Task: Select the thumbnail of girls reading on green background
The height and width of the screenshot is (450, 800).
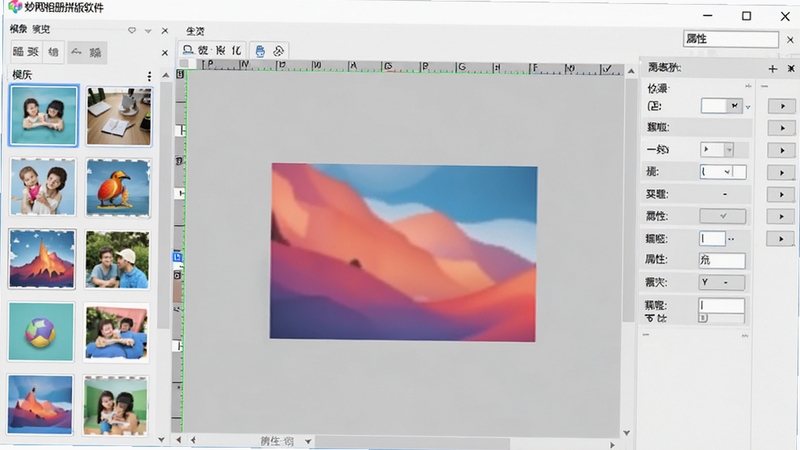Action: [x=116, y=406]
